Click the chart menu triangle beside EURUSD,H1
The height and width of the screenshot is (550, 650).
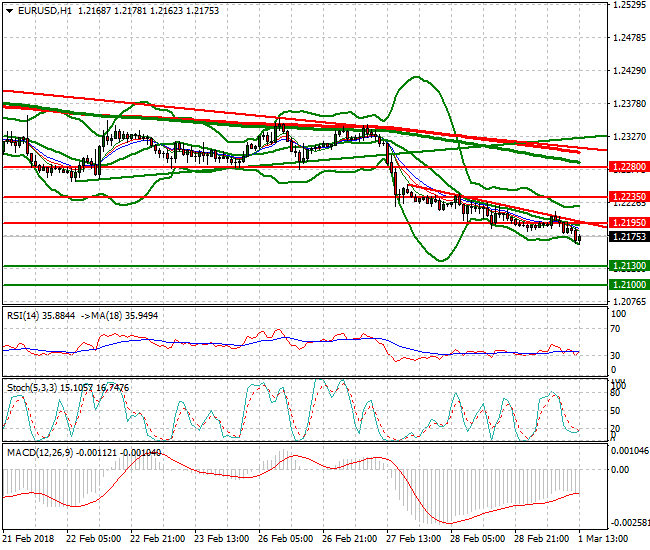(10, 11)
